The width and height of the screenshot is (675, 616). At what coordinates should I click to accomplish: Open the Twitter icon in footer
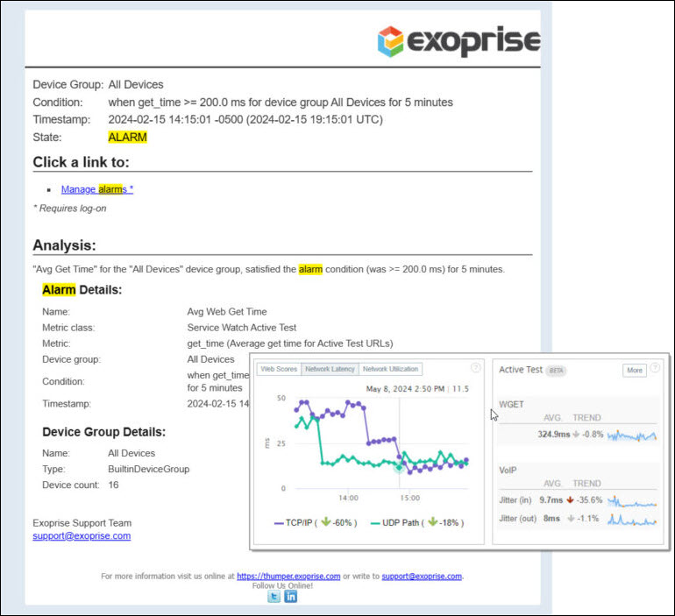click(x=274, y=597)
